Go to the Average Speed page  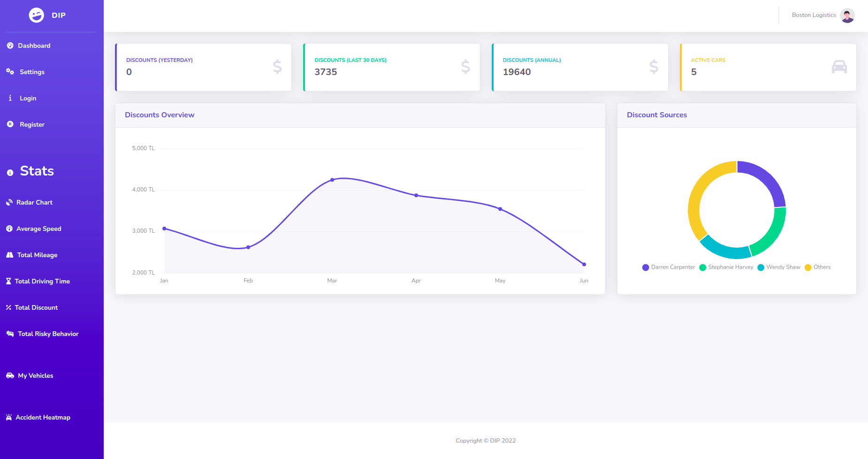[38, 229]
